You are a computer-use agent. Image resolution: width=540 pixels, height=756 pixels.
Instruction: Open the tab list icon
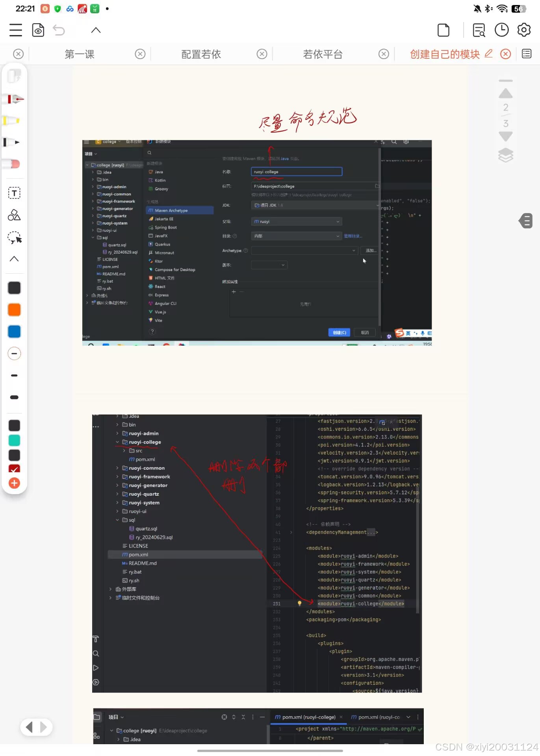(527, 54)
